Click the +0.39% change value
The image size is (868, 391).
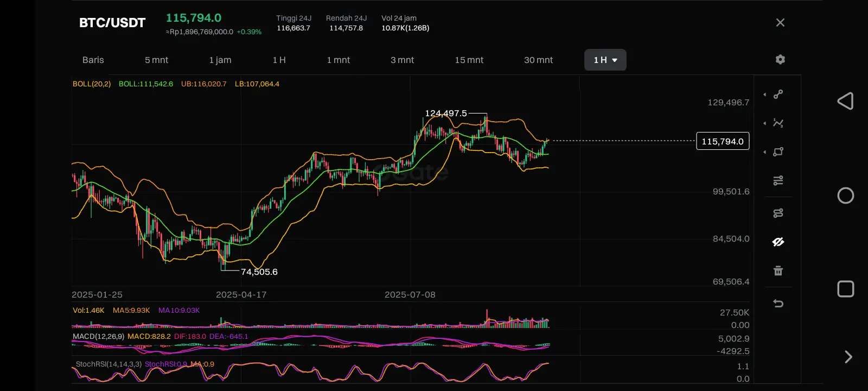(x=249, y=32)
